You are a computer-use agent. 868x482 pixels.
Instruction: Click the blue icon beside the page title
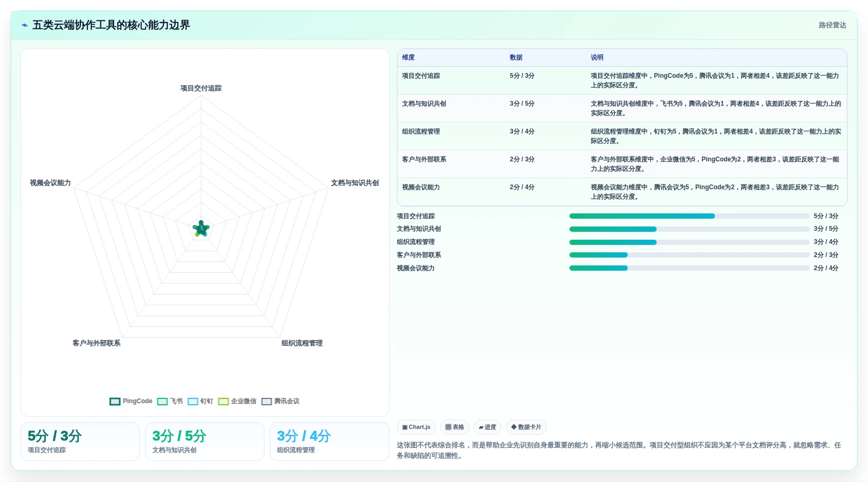tap(24, 25)
